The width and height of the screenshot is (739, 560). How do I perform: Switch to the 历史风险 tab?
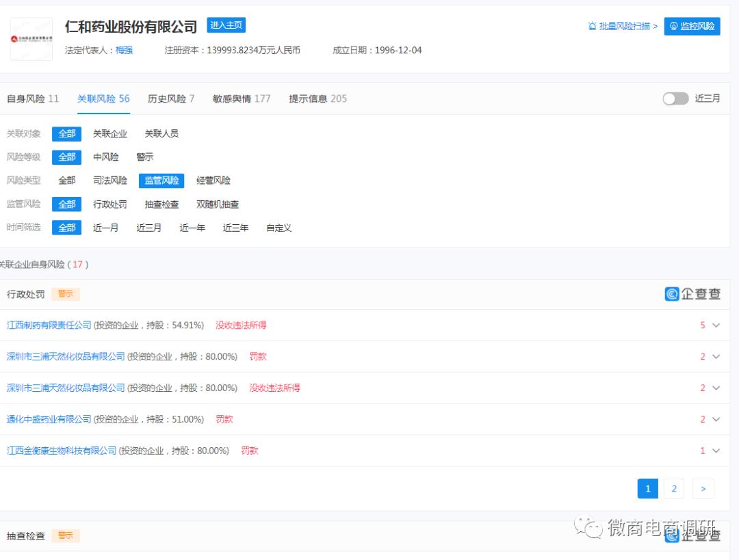pos(168,98)
